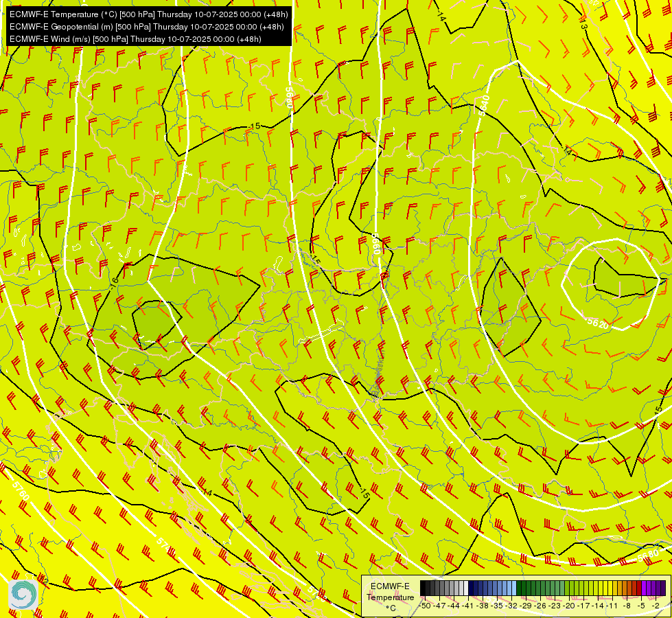The width and height of the screenshot is (672, 618).
Task: Click the -2 tick on the legend
Action: click(656, 606)
